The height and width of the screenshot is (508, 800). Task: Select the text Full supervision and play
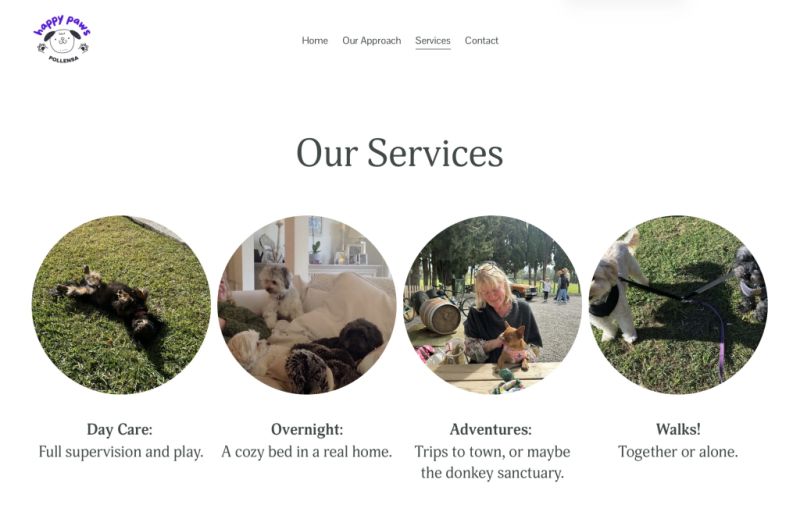click(121, 452)
